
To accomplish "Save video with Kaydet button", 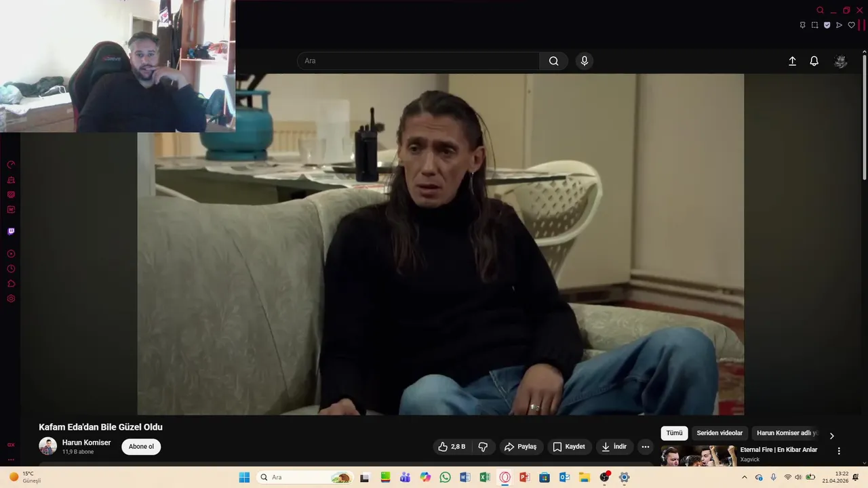I will pos(569,447).
